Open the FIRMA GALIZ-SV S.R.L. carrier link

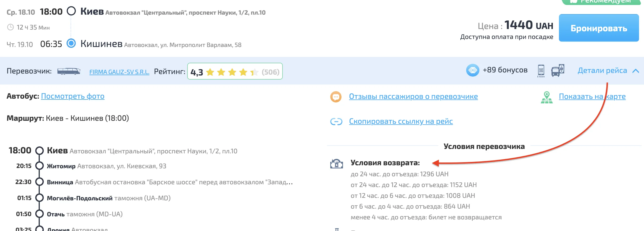pos(119,72)
